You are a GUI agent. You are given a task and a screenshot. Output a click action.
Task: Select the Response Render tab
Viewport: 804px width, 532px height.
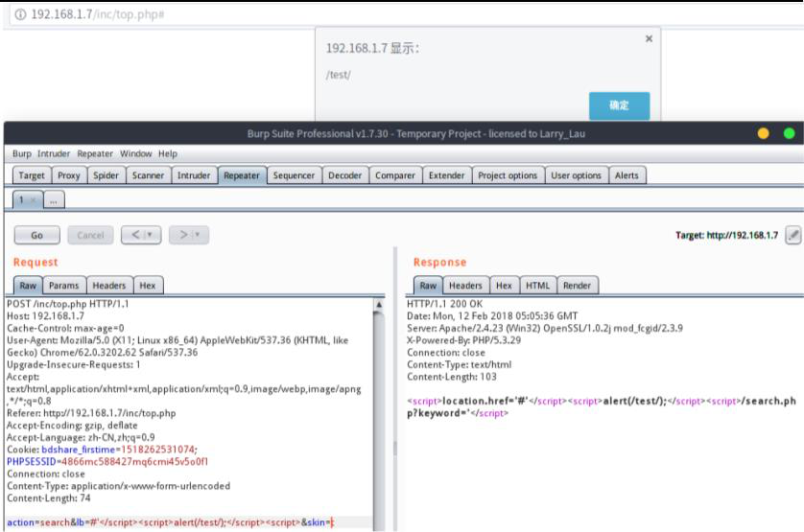(577, 286)
